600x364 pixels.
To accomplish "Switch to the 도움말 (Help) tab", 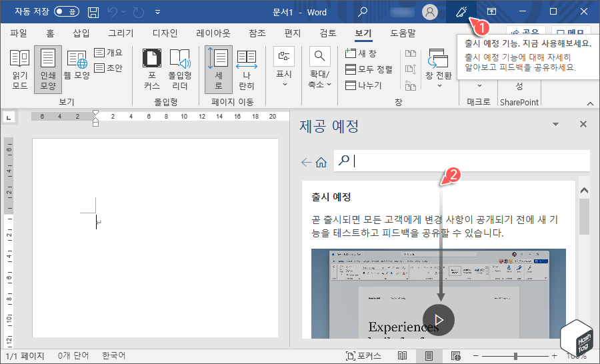I will tap(403, 33).
